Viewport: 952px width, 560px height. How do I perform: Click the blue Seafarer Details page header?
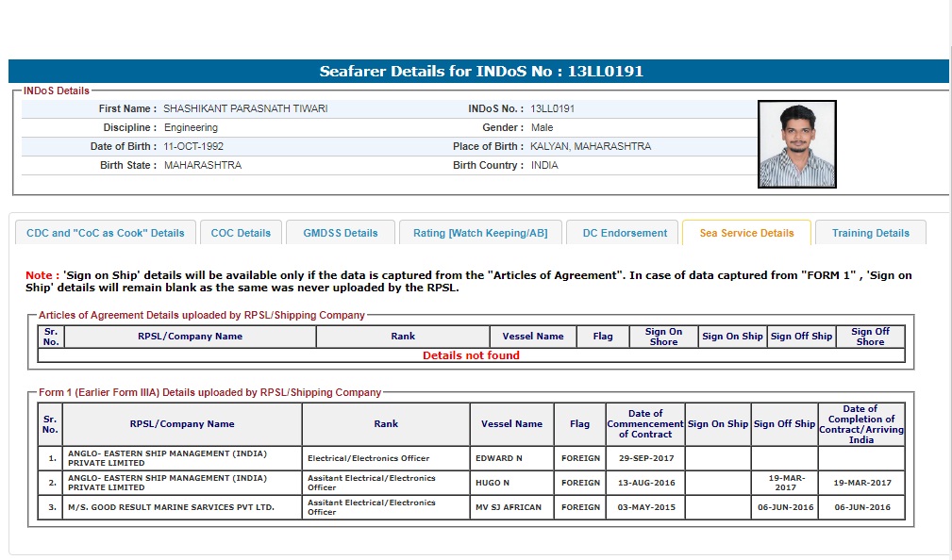click(478, 72)
